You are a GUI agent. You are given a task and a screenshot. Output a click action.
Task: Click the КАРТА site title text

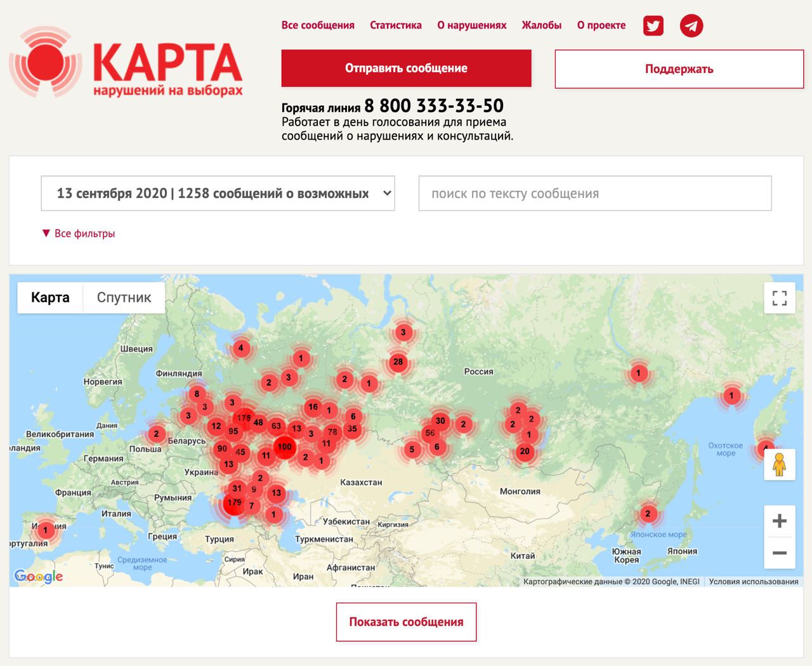click(167, 62)
